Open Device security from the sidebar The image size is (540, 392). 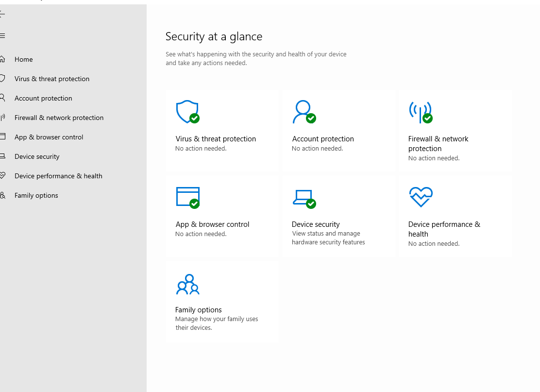[37, 156]
